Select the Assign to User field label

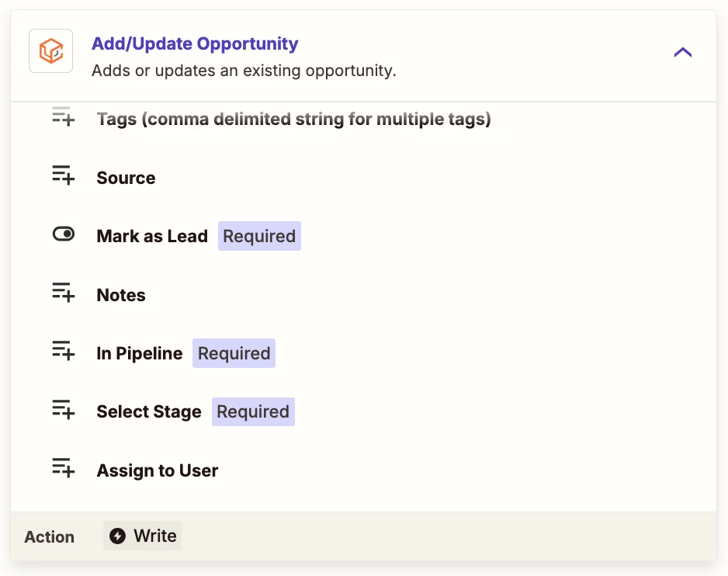pos(158,470)
